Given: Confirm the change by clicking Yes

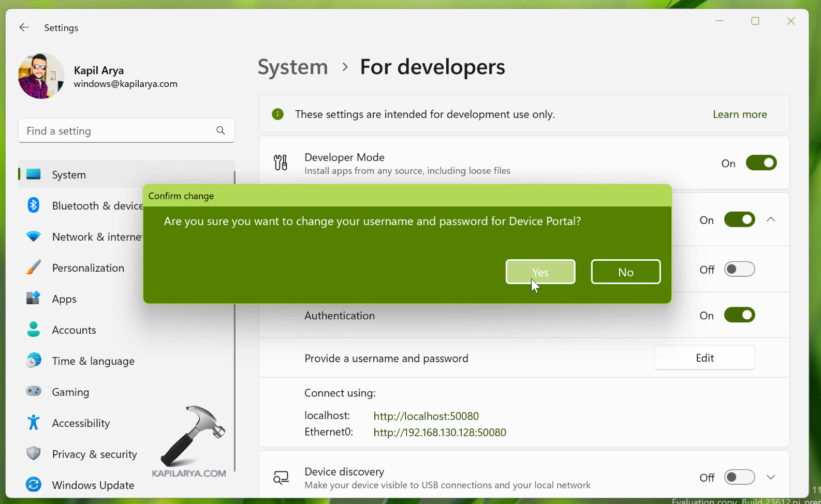Looking at the screenshot, I should coord(540,272).
